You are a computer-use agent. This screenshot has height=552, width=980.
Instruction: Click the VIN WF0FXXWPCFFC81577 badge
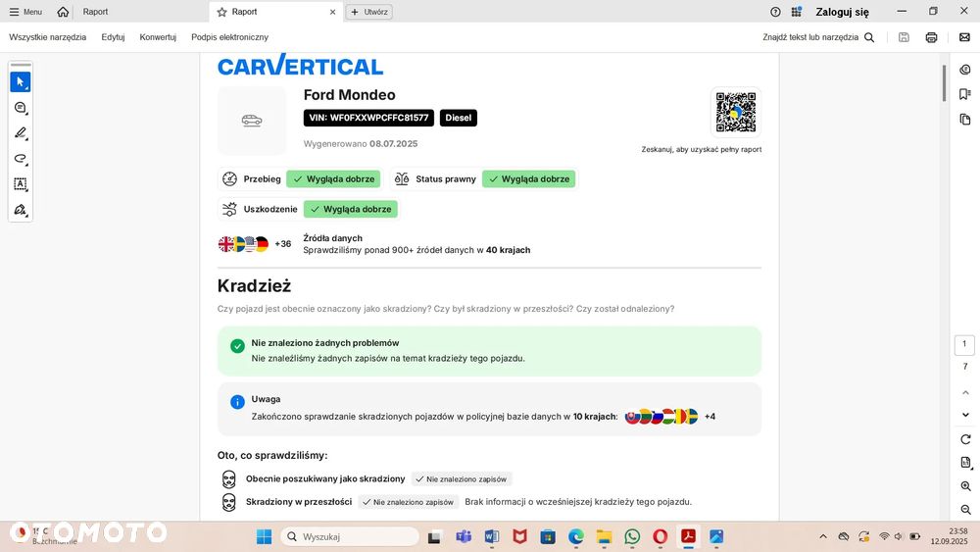(368, 118)
